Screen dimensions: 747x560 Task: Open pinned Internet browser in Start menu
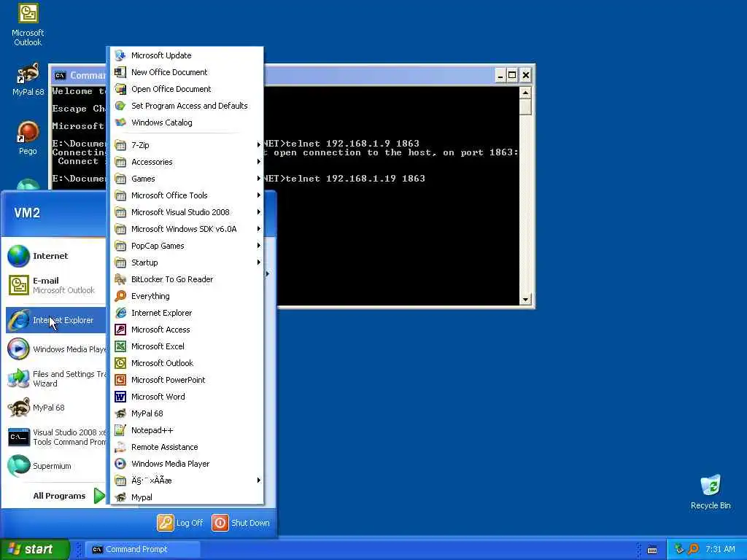coord(55,256)
